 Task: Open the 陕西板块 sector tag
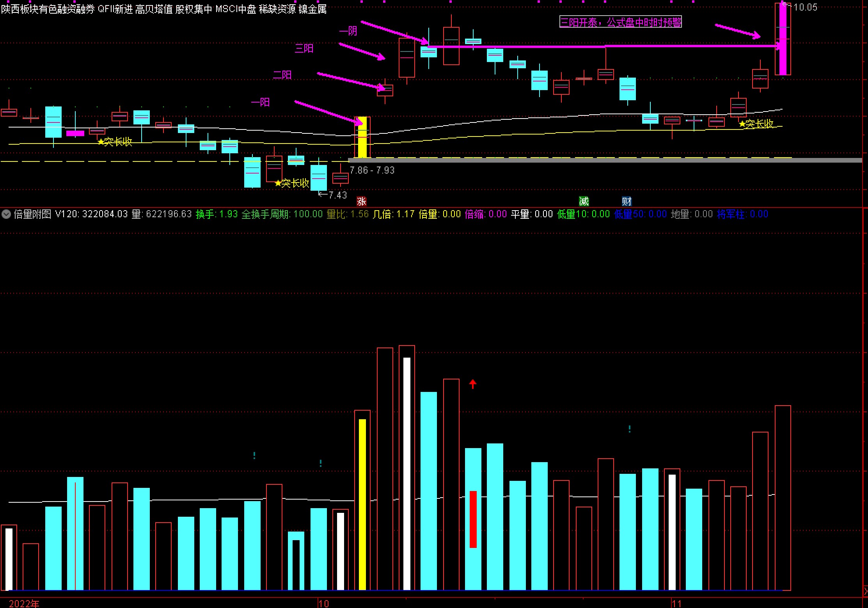point(20,9)
